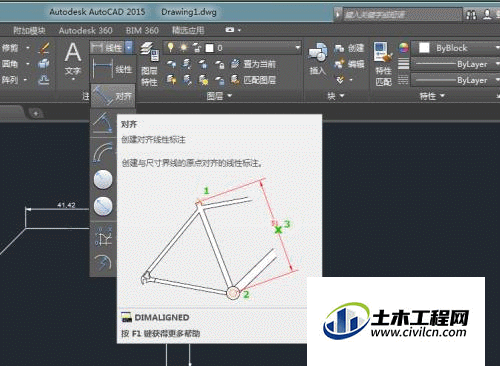The image size is (500, 366).
Task: Click the explode icon beside 圆角
Action: tap(44, 64)
